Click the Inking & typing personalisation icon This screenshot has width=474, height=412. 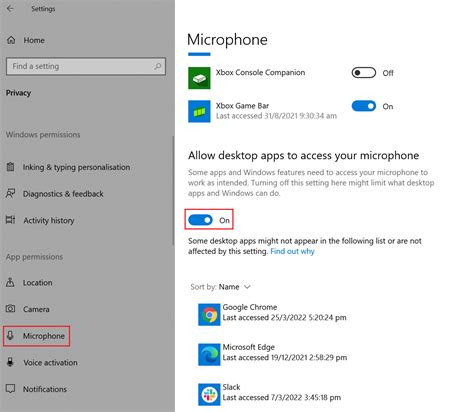click(11, 167)
